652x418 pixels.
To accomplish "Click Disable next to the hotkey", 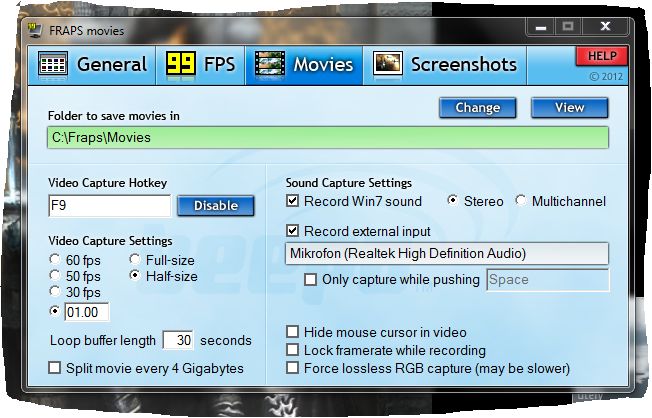I will click(216, 205).
